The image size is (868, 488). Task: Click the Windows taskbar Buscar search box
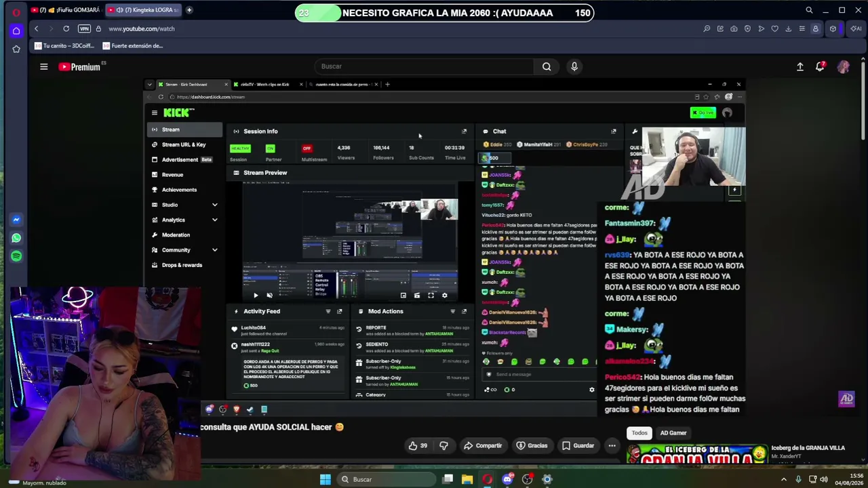(386, 479)
